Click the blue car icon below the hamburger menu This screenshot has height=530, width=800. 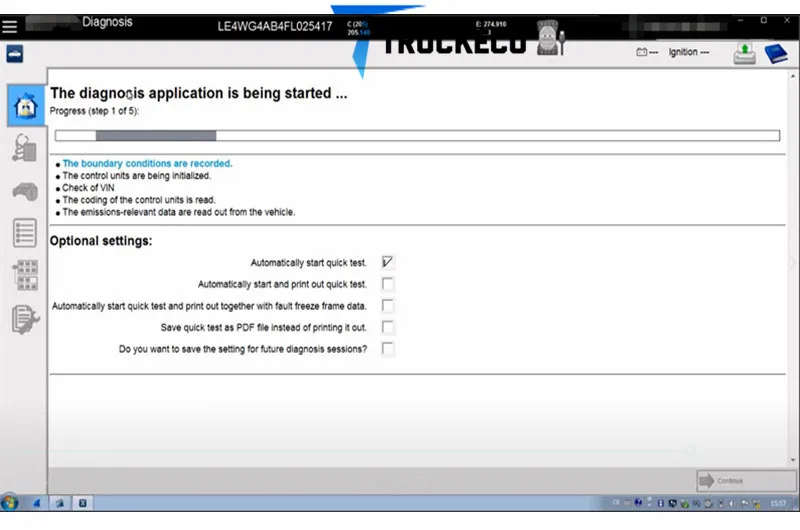(15, 54)
